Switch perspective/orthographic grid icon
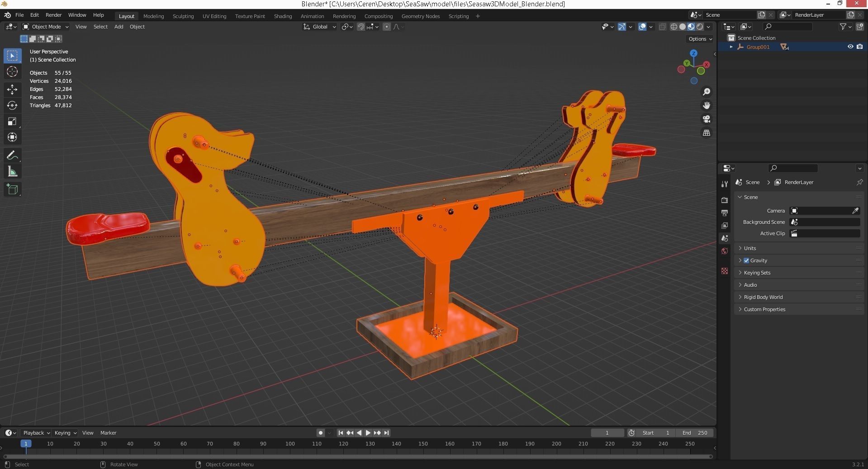Image resolution: width=868 pixels, height=469 pixels. pyautogui.click(x=707, y=133)
